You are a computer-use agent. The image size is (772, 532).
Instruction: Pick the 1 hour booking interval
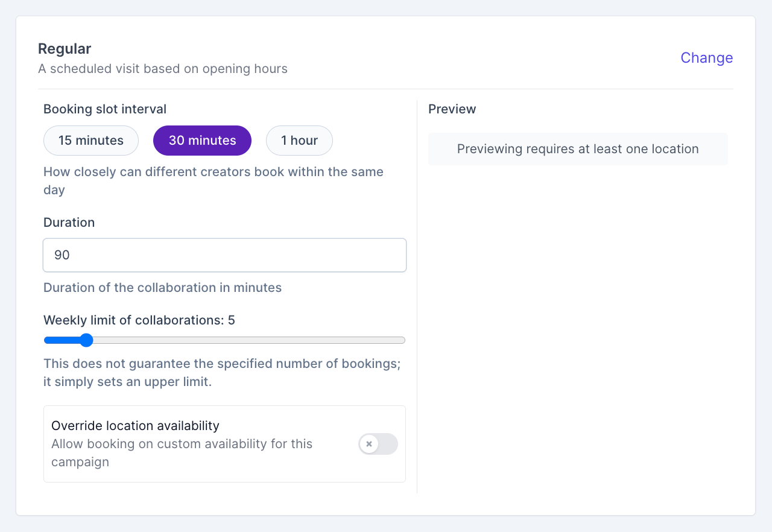coord(299,141)
